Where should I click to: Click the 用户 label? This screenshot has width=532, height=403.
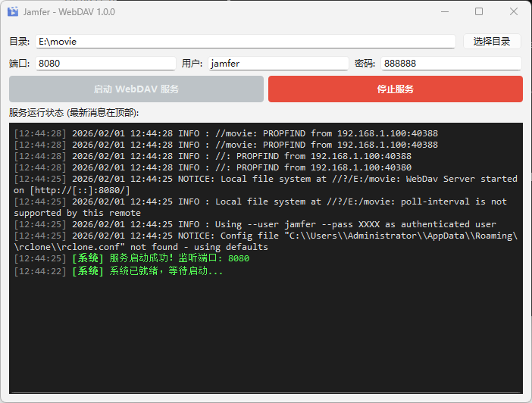tap(192, 64)
